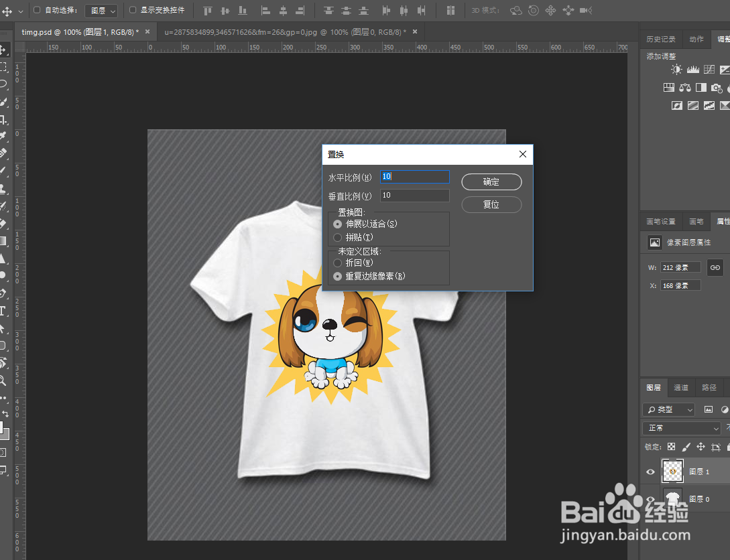Add a Photo Filter adjustment
This screenshot has height=560, width=730.
tap(717, 88)
